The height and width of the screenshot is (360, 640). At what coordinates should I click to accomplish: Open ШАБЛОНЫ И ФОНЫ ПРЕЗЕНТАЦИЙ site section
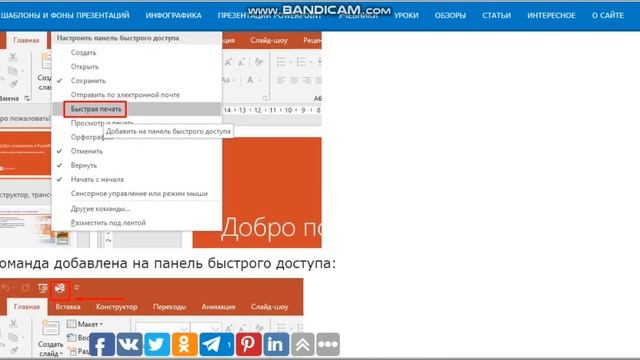[65, 16]
